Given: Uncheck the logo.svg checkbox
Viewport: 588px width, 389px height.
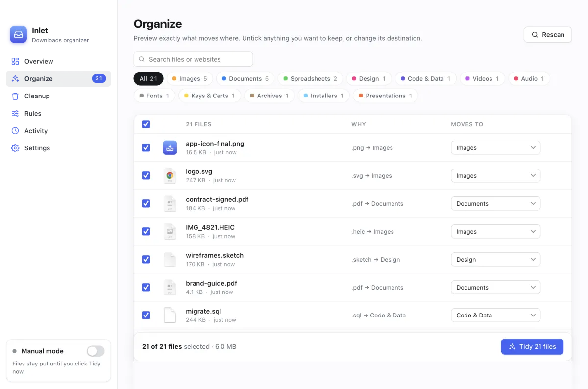Looking at the screenshot, I should [x=146, y=175].
